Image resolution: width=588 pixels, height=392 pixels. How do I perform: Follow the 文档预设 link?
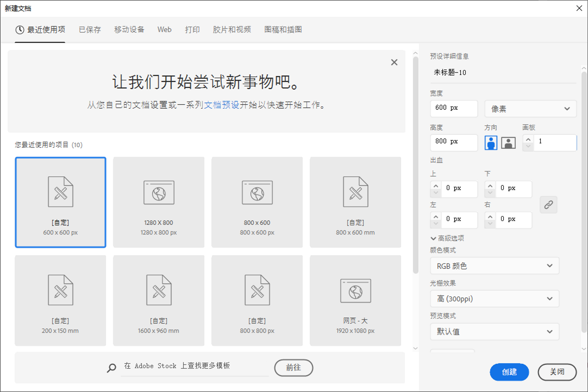pyautogui.click(x=222, y=105)
